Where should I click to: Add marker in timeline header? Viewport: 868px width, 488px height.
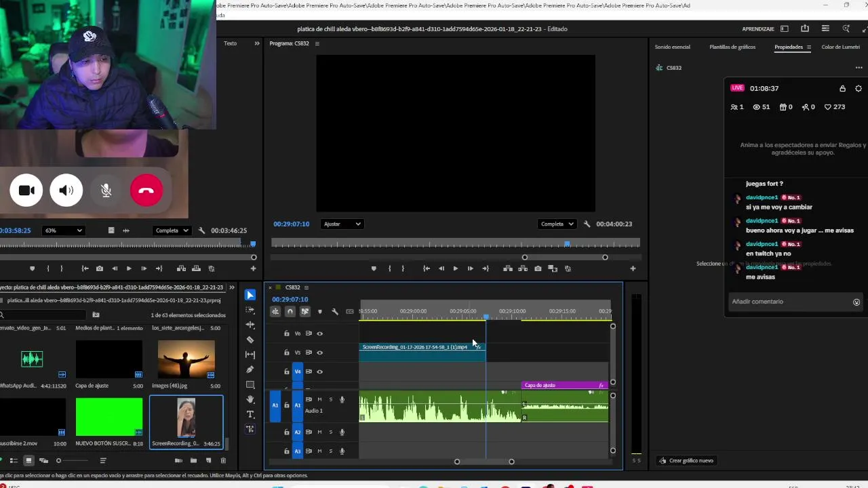pyautogui.click(x=320, y=312)
